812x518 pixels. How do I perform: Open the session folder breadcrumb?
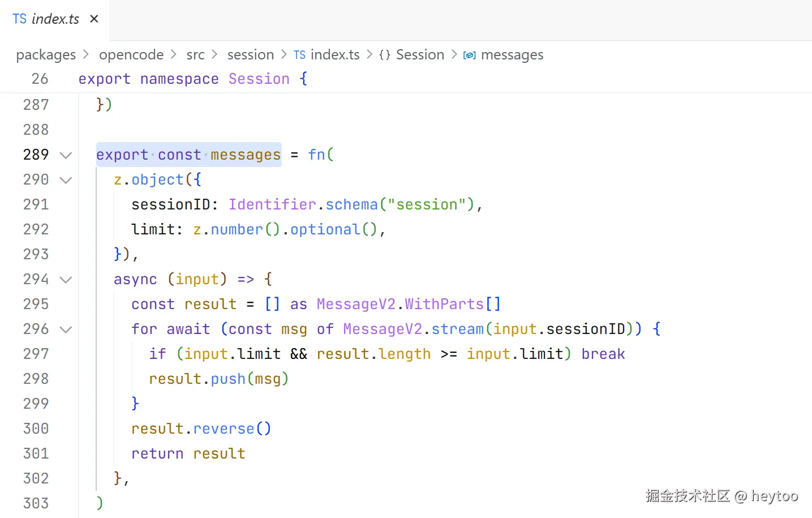[x=251, y=55]
